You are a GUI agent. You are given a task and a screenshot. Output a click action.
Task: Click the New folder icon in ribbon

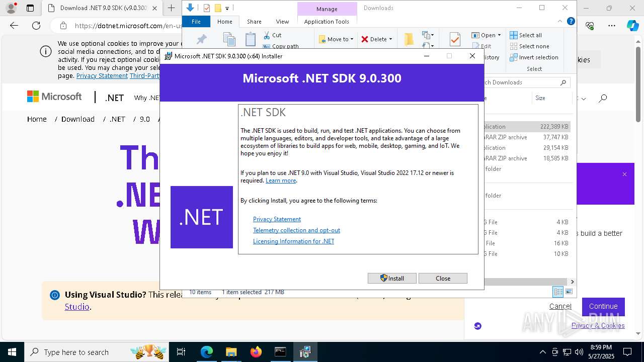(409, 39)
